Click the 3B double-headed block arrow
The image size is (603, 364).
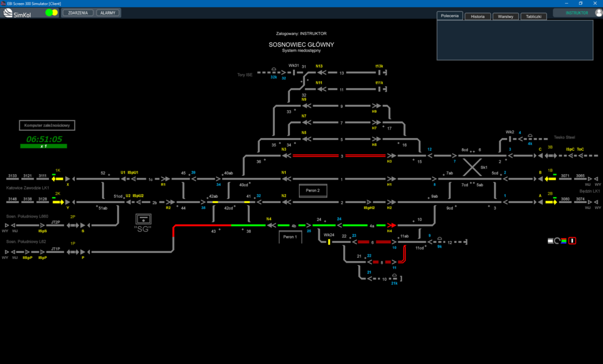551,155
